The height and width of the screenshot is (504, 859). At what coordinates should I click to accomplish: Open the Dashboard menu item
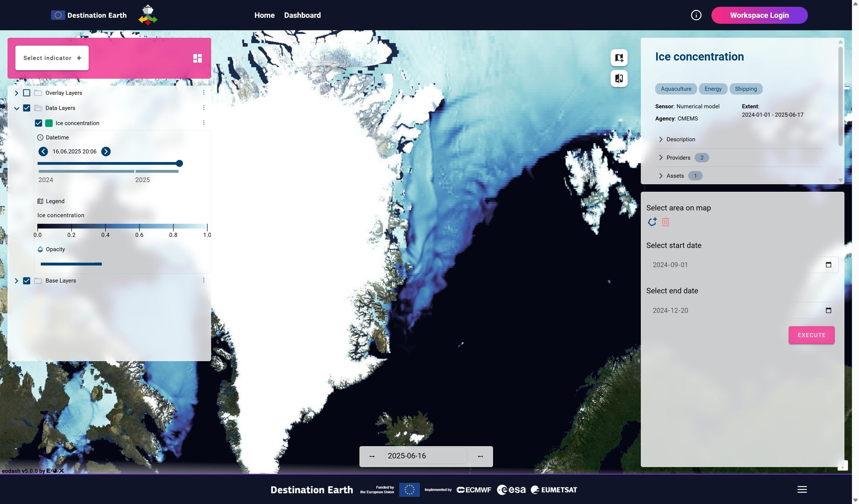[302, 15]
